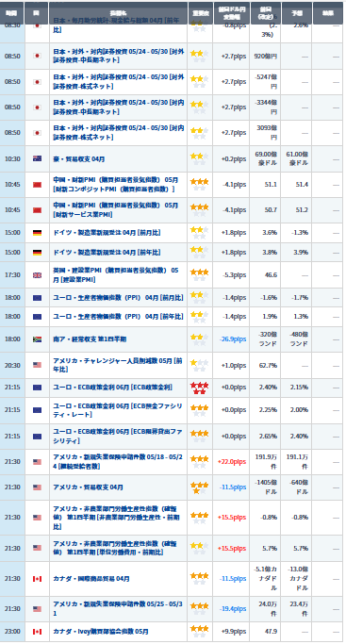This screenshot has height=644, width=346.
Task: Open the アメリカ・貿易収支 04月 link
Action: [x=89, y=487]
